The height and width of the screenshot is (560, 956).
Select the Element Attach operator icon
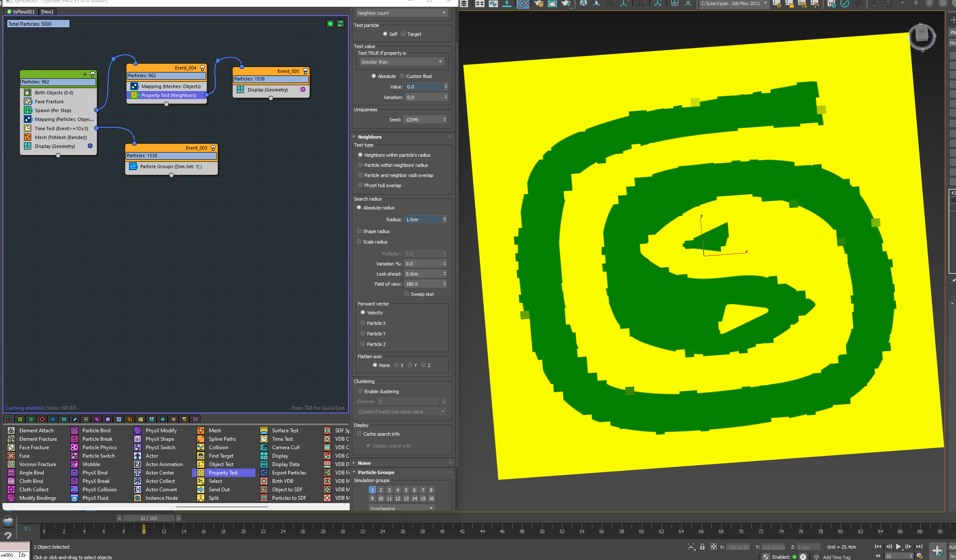[11, 430]
